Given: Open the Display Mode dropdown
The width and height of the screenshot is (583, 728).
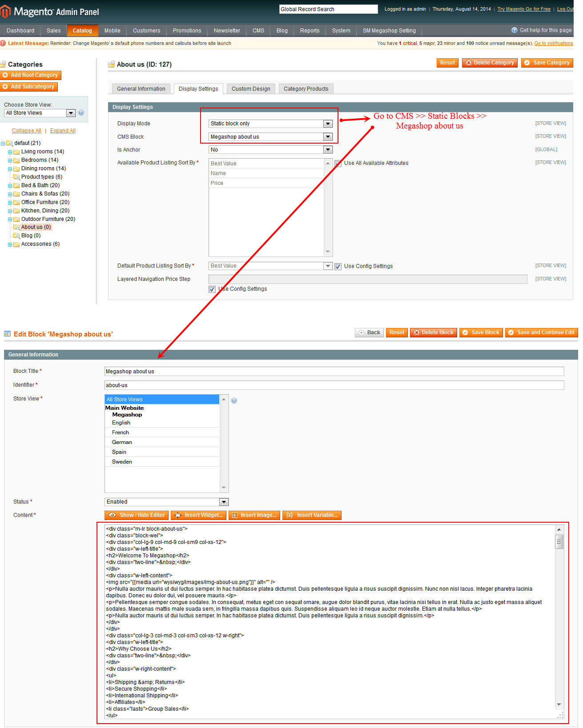Looking at the screenshot, I should click(x=328, y=124).
